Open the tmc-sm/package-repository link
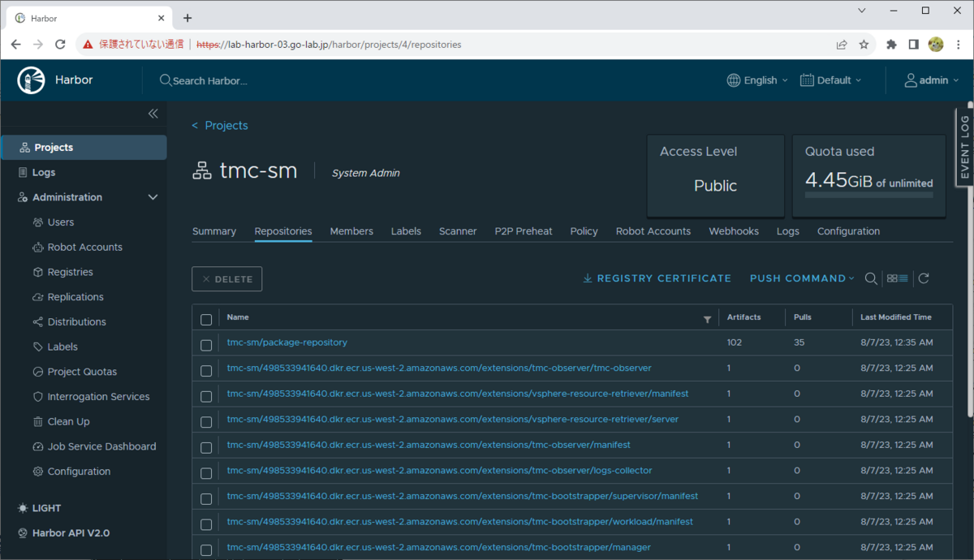 tap(287, 342)
